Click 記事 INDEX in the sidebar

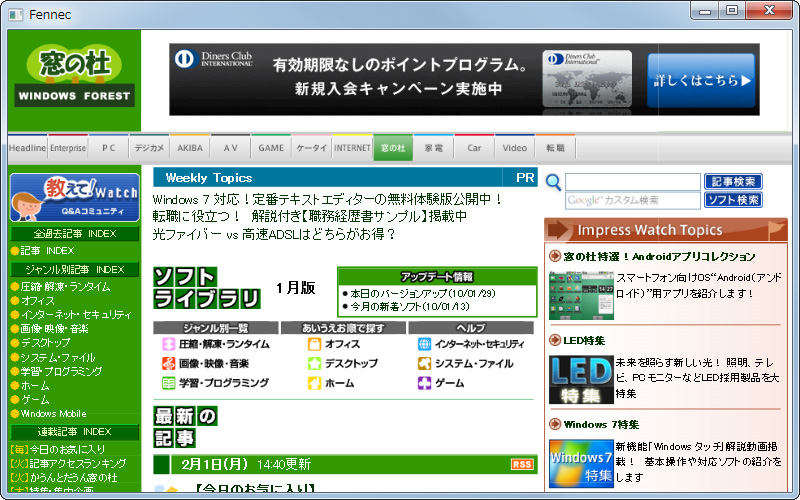pos(47,251)
